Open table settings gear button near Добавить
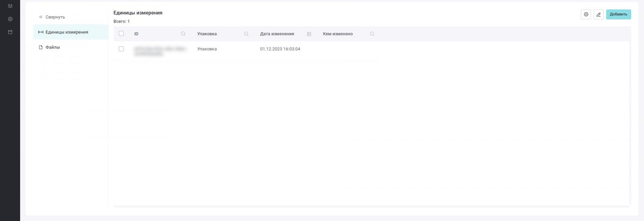644x221 pixels. [x=586, y=15]
